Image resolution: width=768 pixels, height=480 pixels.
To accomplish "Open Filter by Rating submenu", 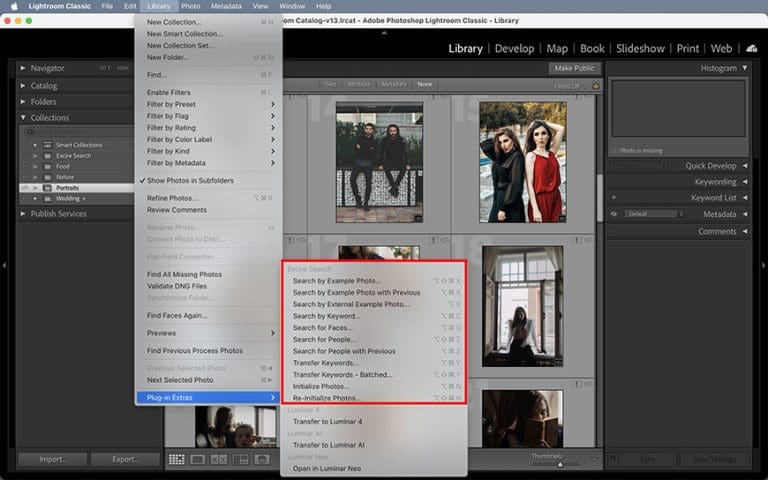I will tap(208, 128).
